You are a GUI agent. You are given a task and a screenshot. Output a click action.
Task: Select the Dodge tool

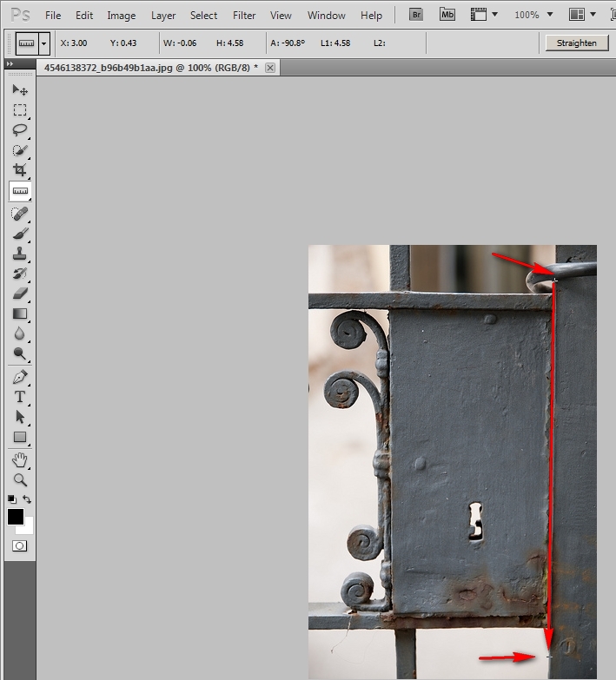point(20,353)
